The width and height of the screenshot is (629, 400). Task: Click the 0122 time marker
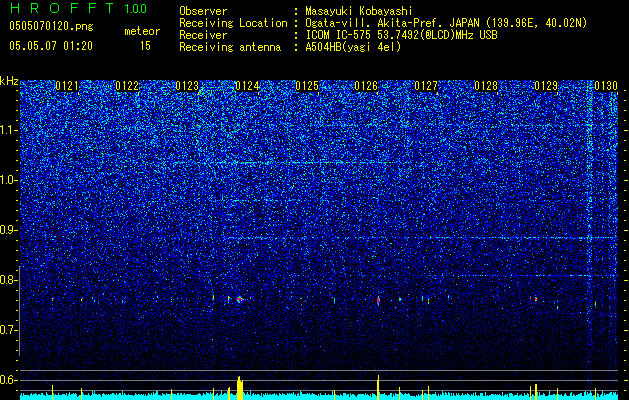tap(127, 86)
